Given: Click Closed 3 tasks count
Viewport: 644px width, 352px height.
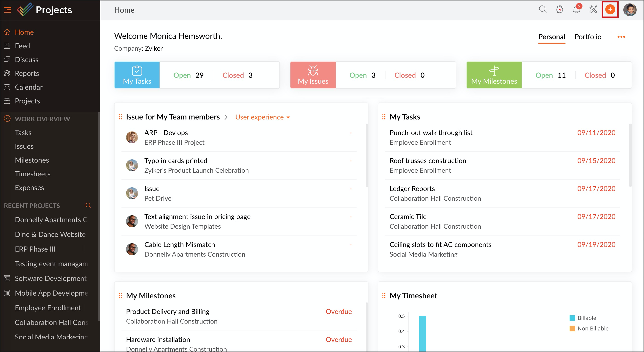Looking at the screenshot, I should point(237,75).
